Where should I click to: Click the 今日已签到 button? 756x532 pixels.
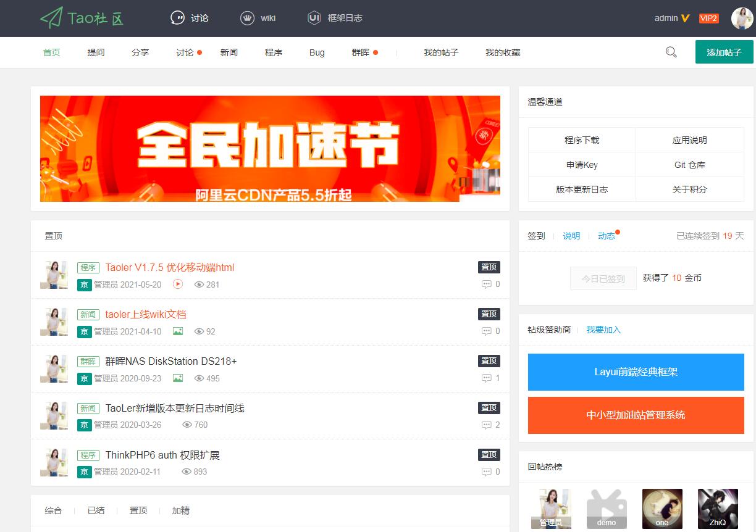click(x=603, y=278)
